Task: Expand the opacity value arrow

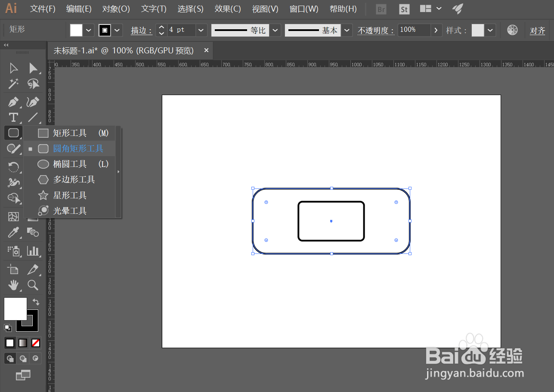Action: (436, 30)
